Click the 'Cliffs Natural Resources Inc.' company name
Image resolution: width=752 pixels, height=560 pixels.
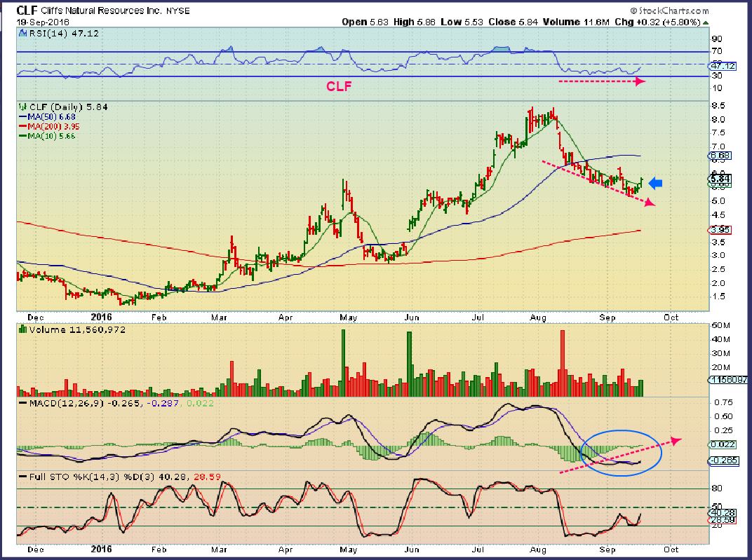pyautogui.click(x=101, y=11)
